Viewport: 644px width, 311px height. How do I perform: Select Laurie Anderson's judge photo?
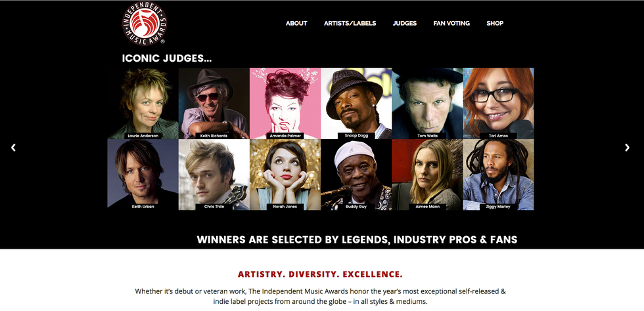[143, 104]
